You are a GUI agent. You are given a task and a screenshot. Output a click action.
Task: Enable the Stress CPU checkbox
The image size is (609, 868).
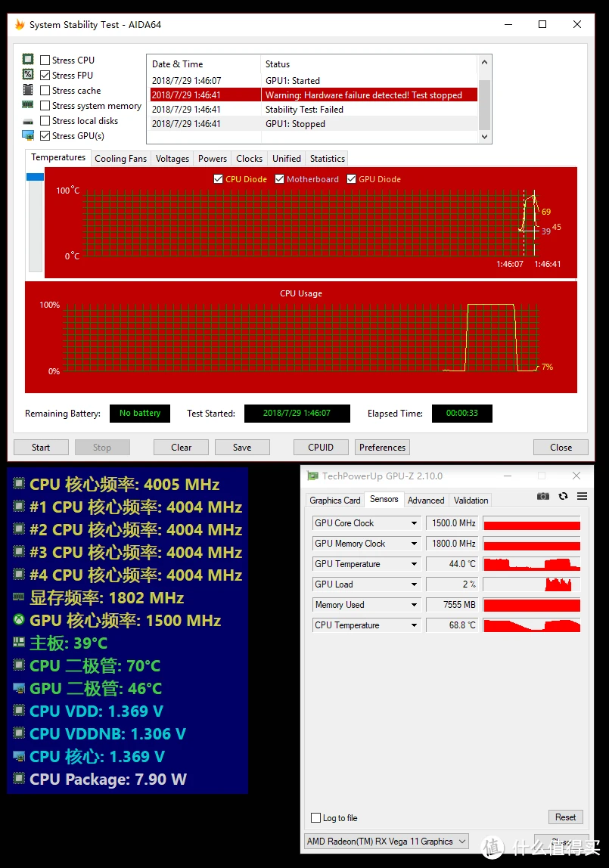(45, 60)
